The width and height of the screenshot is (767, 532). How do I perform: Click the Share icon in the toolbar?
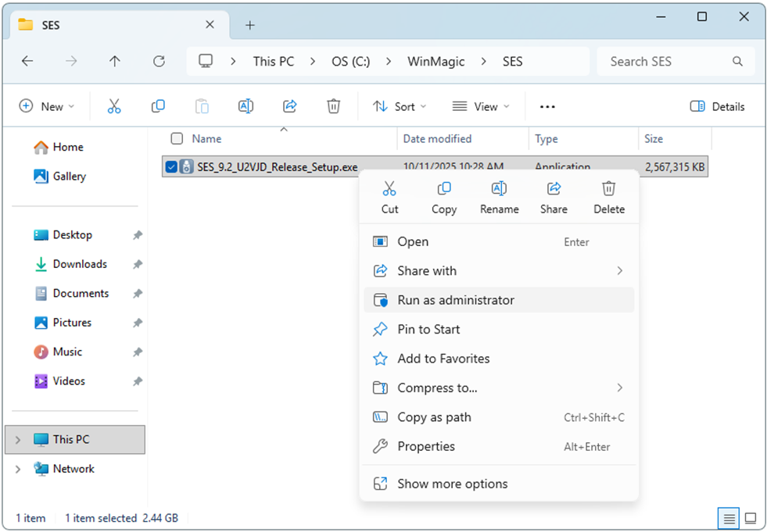pos(289,106)
